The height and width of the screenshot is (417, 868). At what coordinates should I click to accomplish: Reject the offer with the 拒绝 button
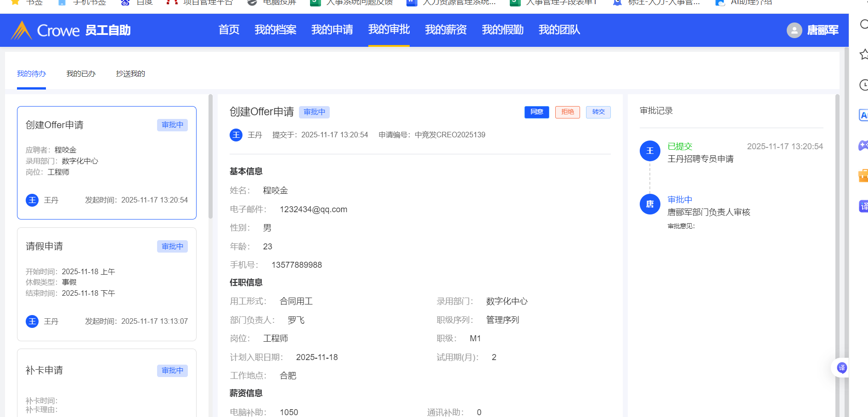[567, 112]
